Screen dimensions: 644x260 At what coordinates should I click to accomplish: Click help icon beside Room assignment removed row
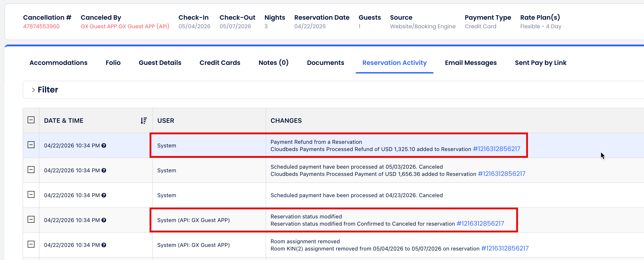[104, 245]
